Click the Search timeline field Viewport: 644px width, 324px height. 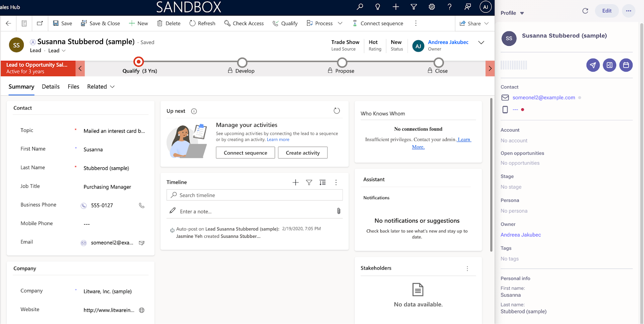pyautogui.click(x=254, y=195)
